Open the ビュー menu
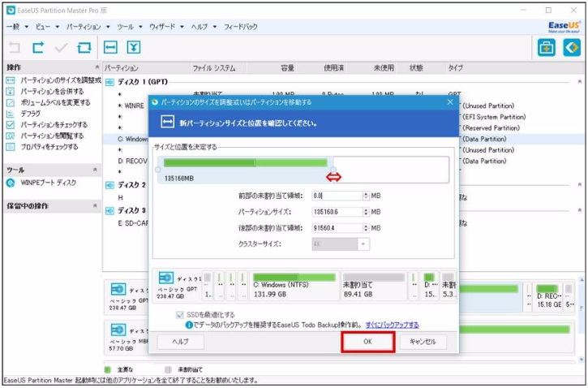The image size is (588, 388). click(47, 27)
